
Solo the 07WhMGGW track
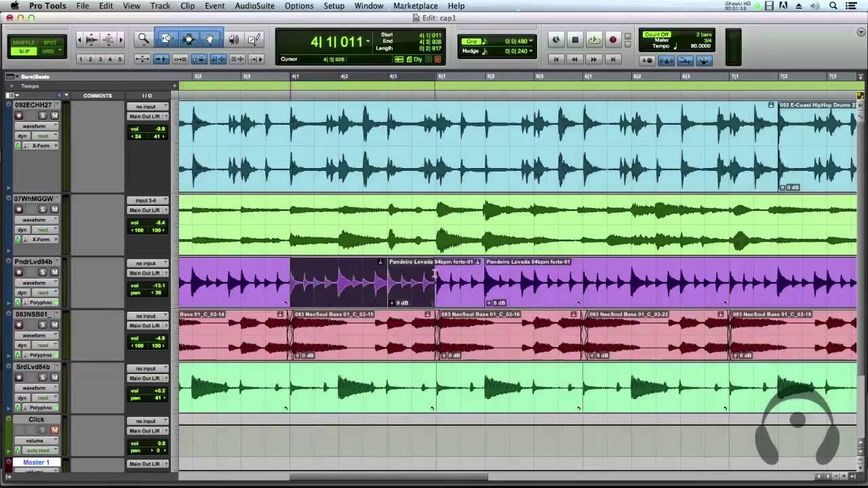[43, 209]
